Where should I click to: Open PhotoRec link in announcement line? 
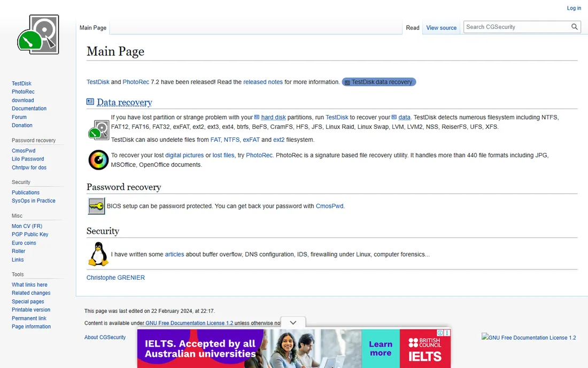[136, 82]
